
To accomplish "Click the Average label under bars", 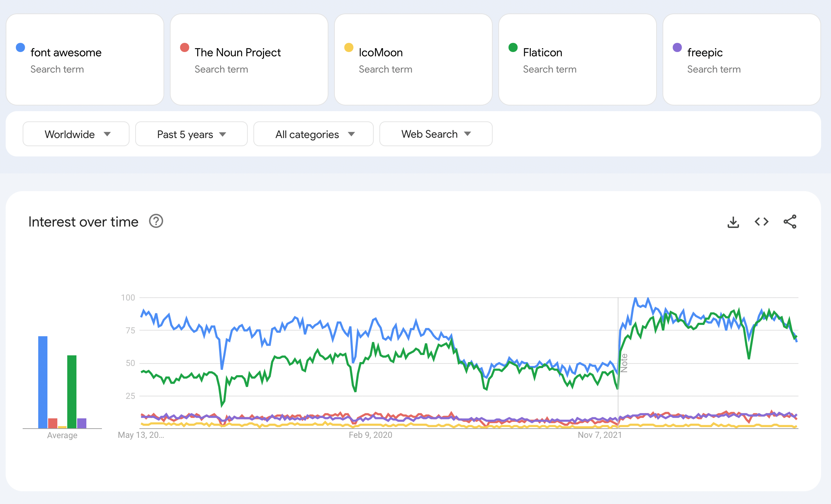I will click(x=62, y=435).
